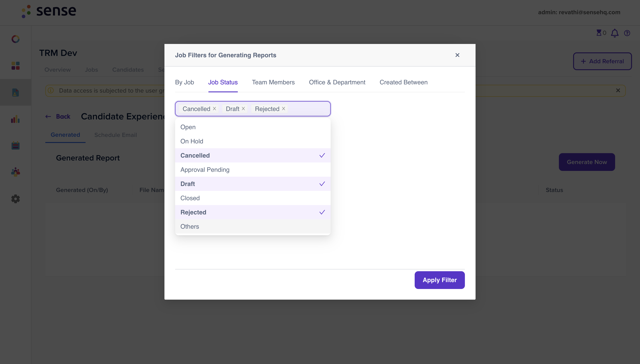Remove the Cancelled tag from filter
Screen dimensions: 640x364
(214, 109)
